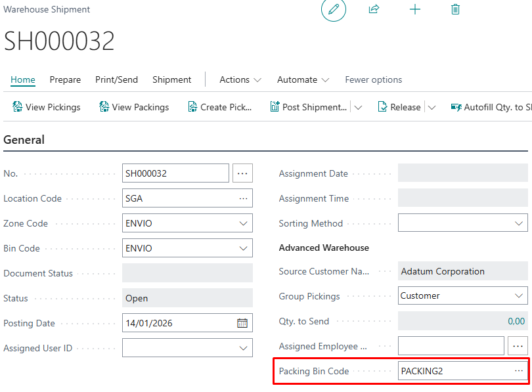Click the Create Pick action

coord(220,107)
